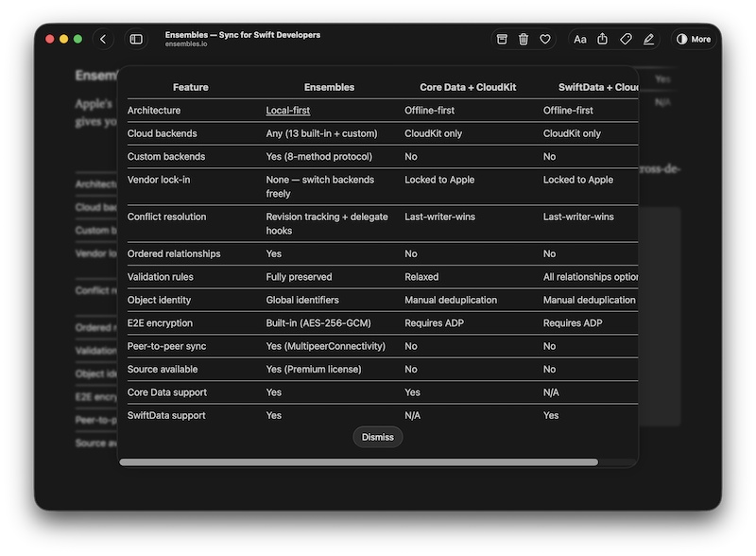Click the Object identity row label
756x556 pixels.
(159, 300)
